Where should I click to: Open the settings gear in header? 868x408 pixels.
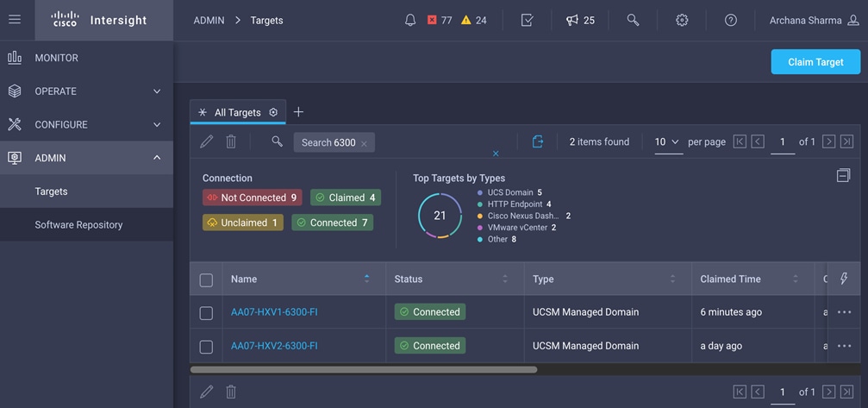coord(682,20)
